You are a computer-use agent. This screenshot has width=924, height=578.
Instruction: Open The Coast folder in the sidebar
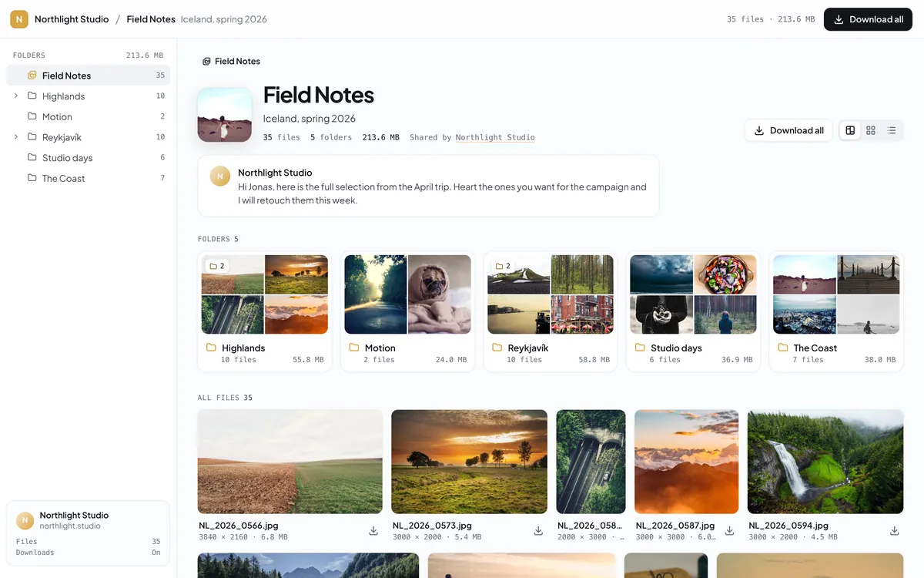point(88,178)
